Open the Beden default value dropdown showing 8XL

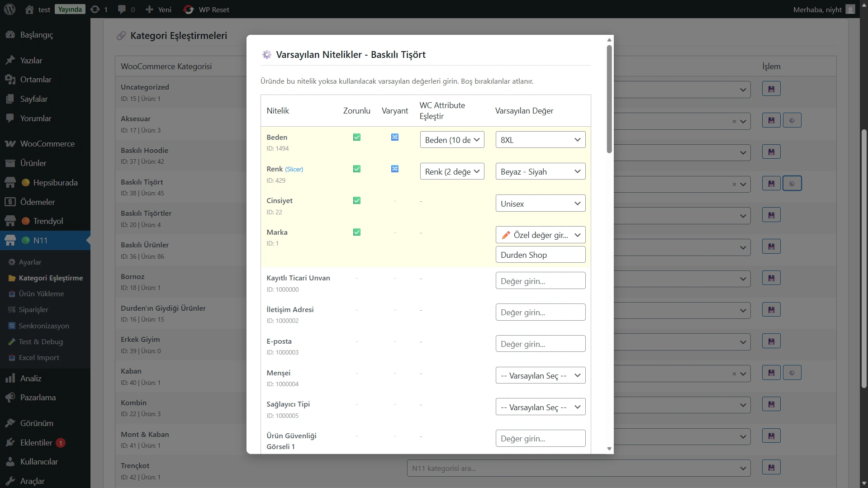click(x=540, y=140)
